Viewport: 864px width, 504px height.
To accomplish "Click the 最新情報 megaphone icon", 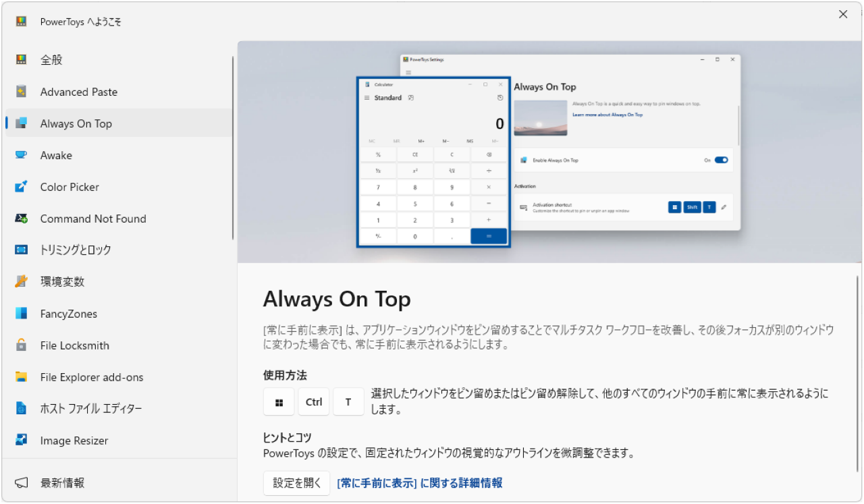I will (22, 482).
